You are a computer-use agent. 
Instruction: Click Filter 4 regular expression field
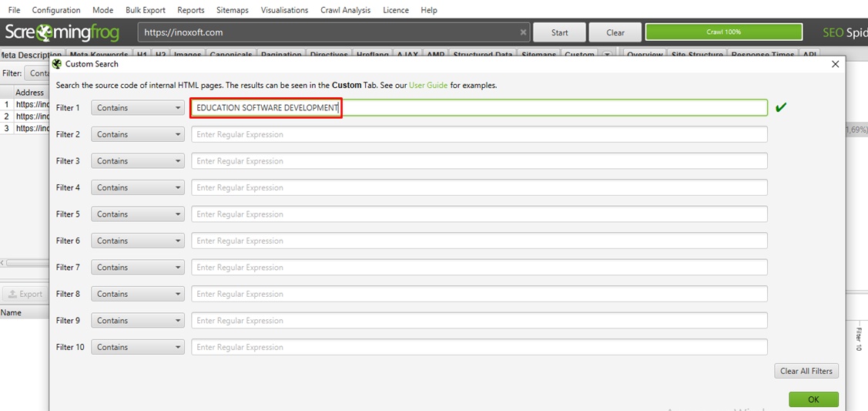tap(479, 187)
